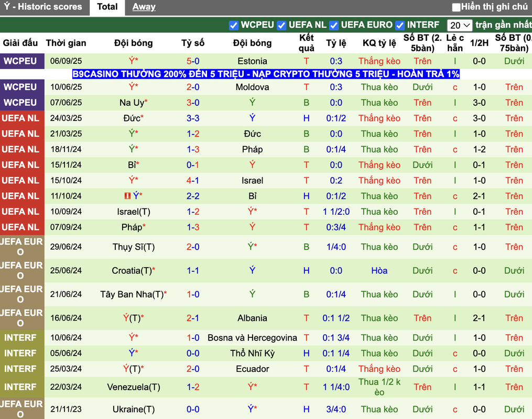Open the 20 recent matches dropdown
This screenshot has width=532, height=419.
pos(459,25)
